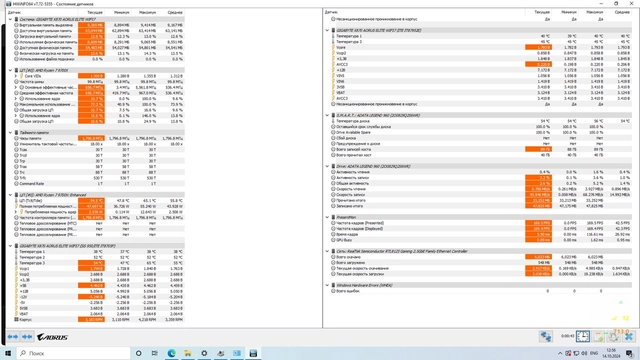This screenshot has height=360, width=640.
Task: Select the Всего ошибок row
Action: [x=481, y=291]
